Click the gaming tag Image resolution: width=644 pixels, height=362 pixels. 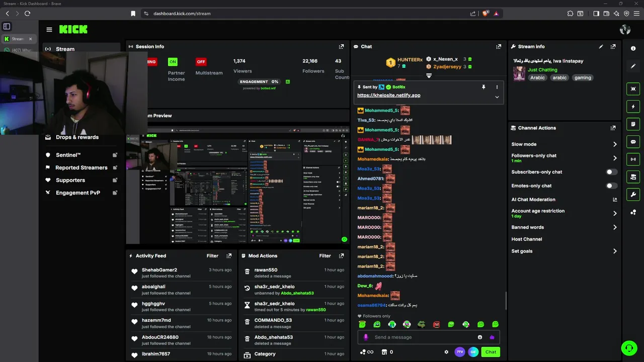click(x=583, y=77)
